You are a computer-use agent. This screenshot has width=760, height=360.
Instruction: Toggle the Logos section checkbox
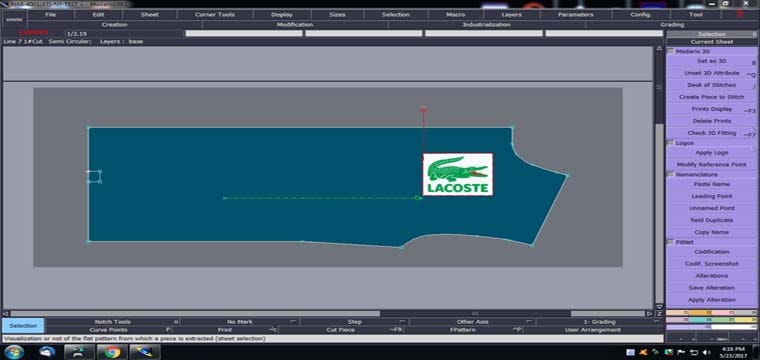pos(671,143)
